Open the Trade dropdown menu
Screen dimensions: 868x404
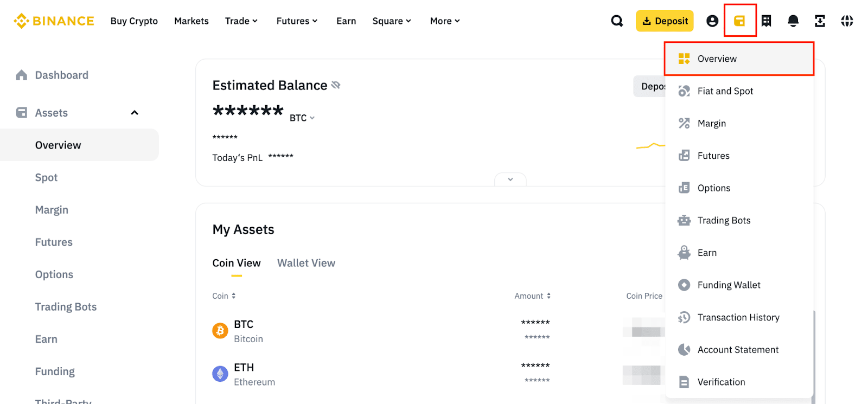(241, 21)
